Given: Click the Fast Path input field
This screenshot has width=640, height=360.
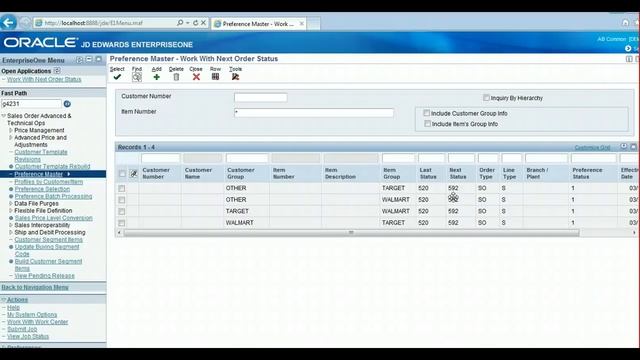Looking at the screenshot, I should tap(31, 104).
